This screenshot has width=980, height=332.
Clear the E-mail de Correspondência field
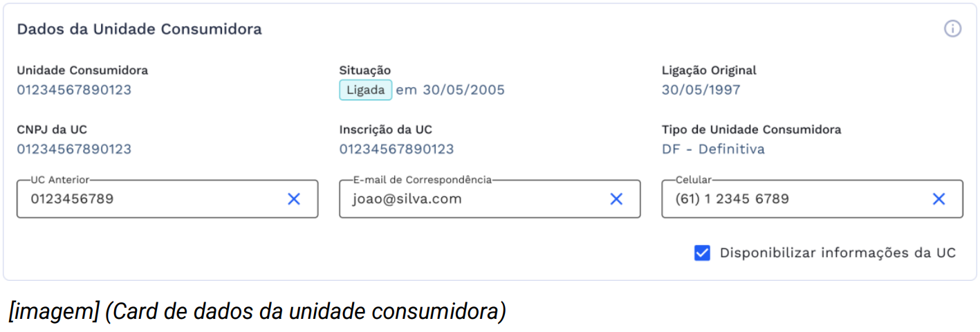tap(616, 199)
